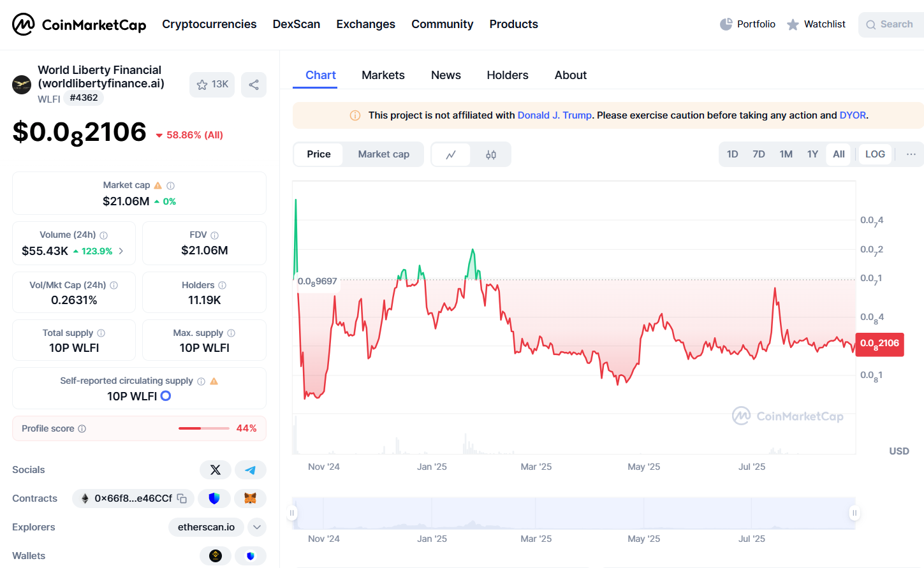Open Exchanges nav menu
This screenshot has height=568, width=924.
[x=366, y=24]
